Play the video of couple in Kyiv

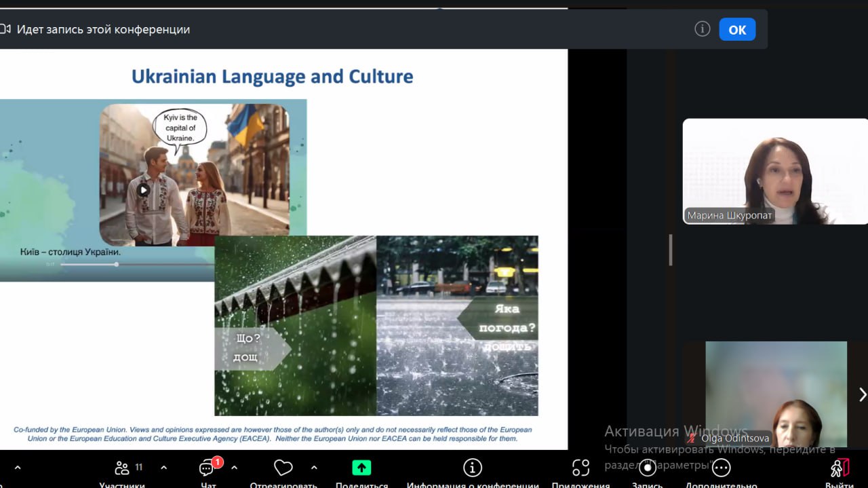tap(143, 190)
